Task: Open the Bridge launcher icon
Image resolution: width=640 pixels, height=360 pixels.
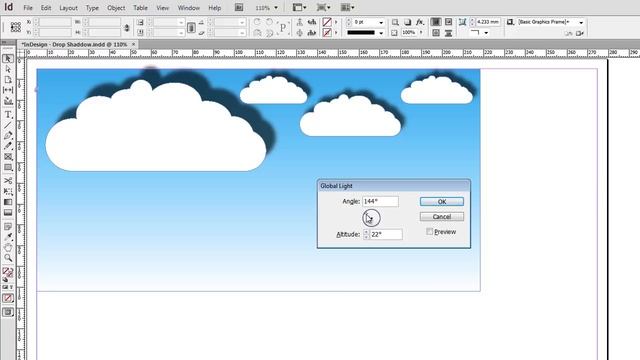Action: pyautogui.click(x=239, y=7)
